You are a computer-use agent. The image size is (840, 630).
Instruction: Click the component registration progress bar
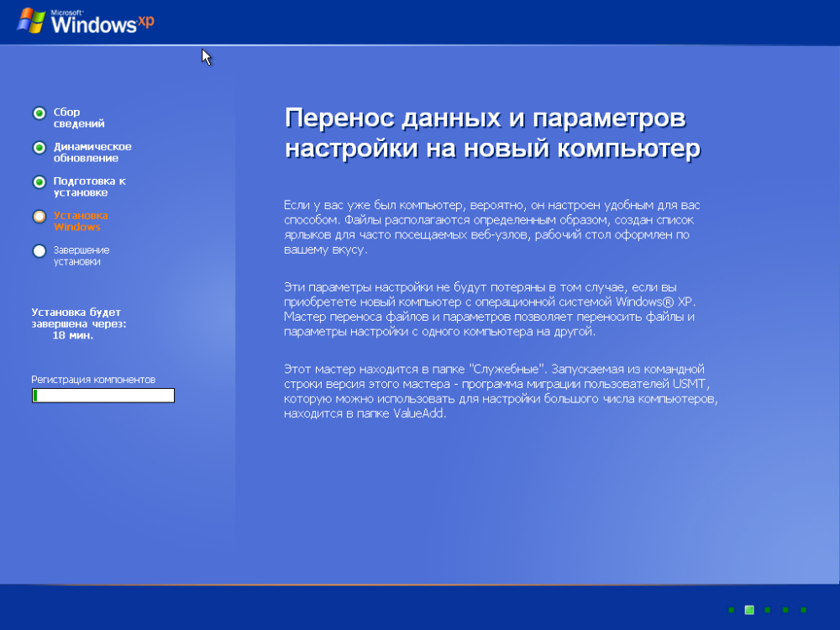(x=102, y=396)
